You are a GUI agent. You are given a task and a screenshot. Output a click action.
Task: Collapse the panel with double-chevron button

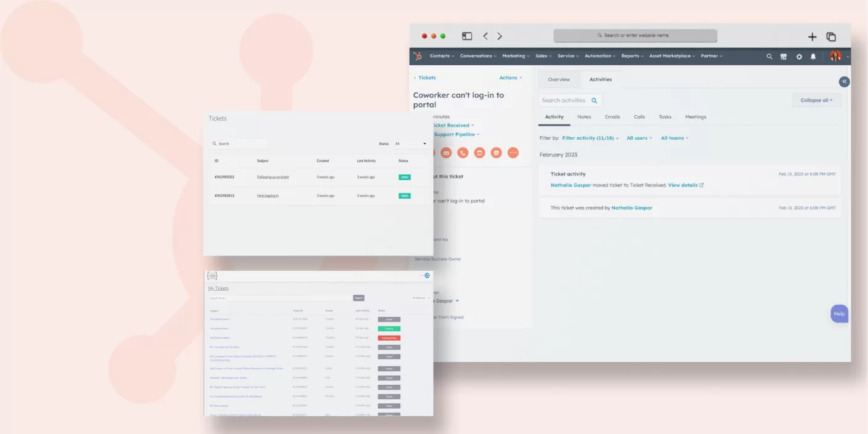[845, 81]
